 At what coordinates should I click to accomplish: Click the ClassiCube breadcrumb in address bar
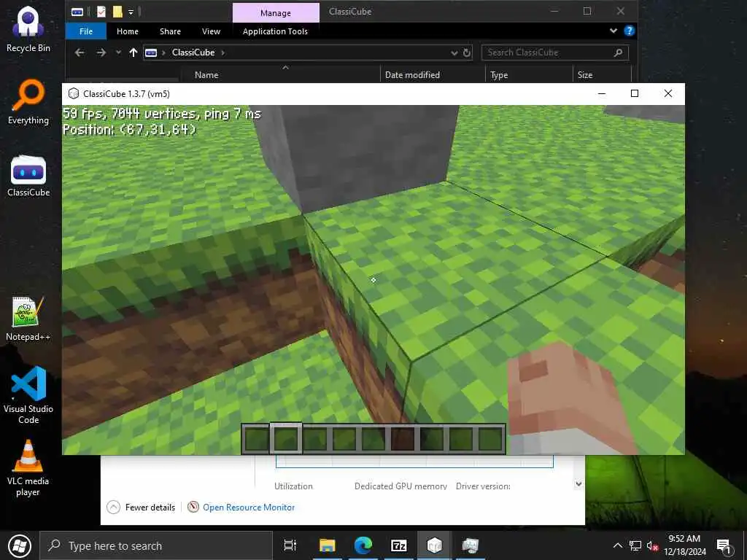click(x=193, y=52)
